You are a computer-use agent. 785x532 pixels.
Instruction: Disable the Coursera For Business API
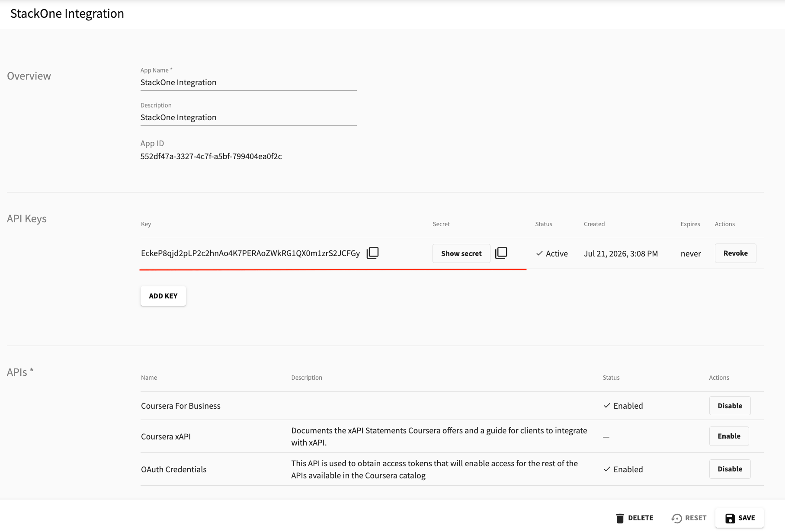(x=730, y=406)
